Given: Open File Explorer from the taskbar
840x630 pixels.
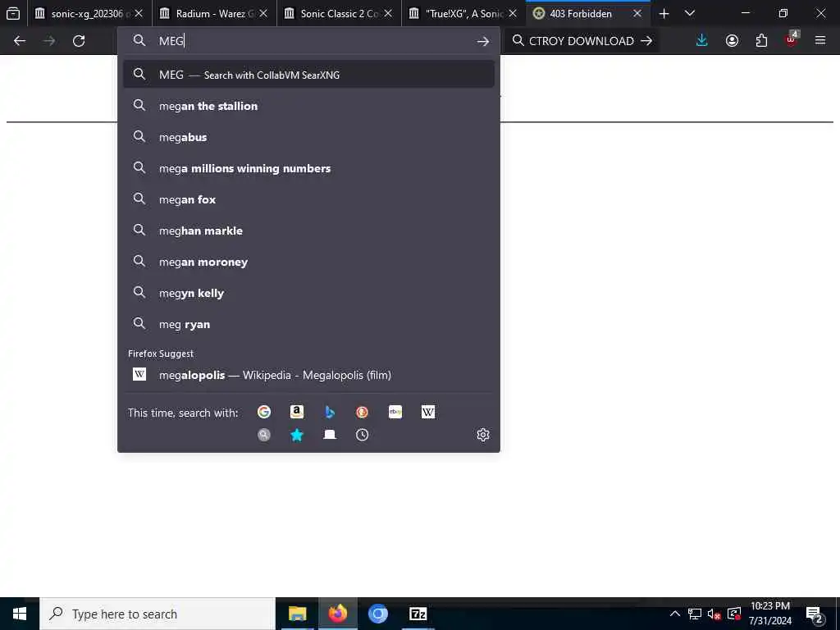Looking at the screenshot, I should click(x=297, y=614).
